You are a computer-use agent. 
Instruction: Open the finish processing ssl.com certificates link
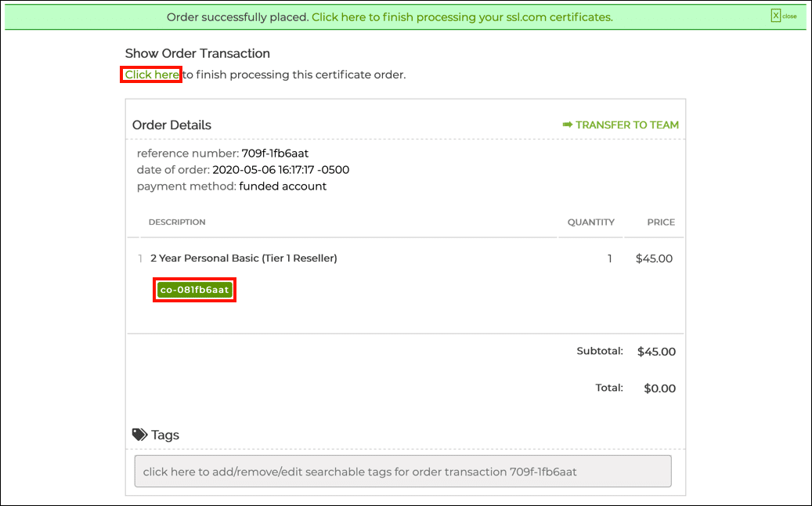(462, 16)
